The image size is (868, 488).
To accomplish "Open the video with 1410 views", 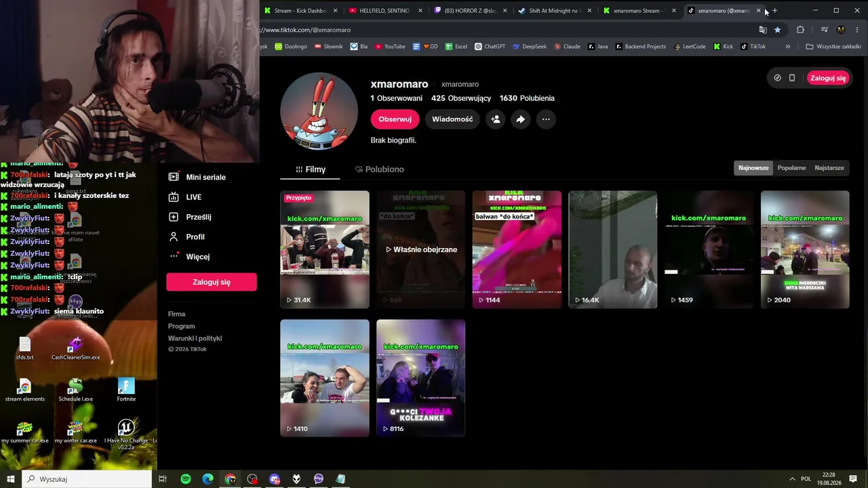I will point(325,378).
